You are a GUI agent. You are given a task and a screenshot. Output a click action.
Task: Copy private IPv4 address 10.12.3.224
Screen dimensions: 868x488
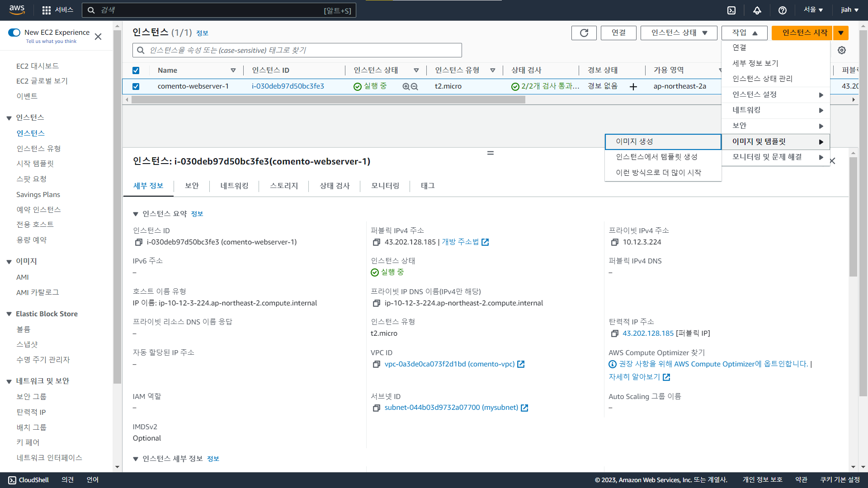[x=614, y=242]
